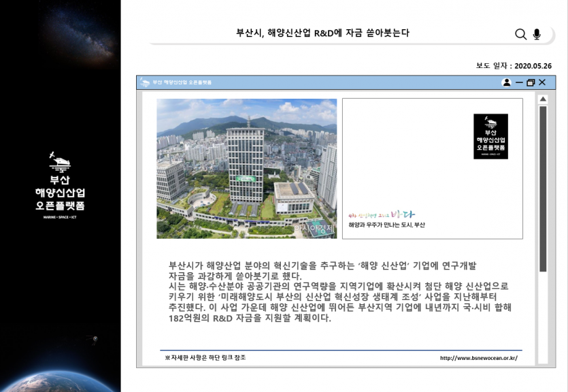Click the sidebar 부산 해양신산업 오픈플랫폼 logo

coord(60,185)
